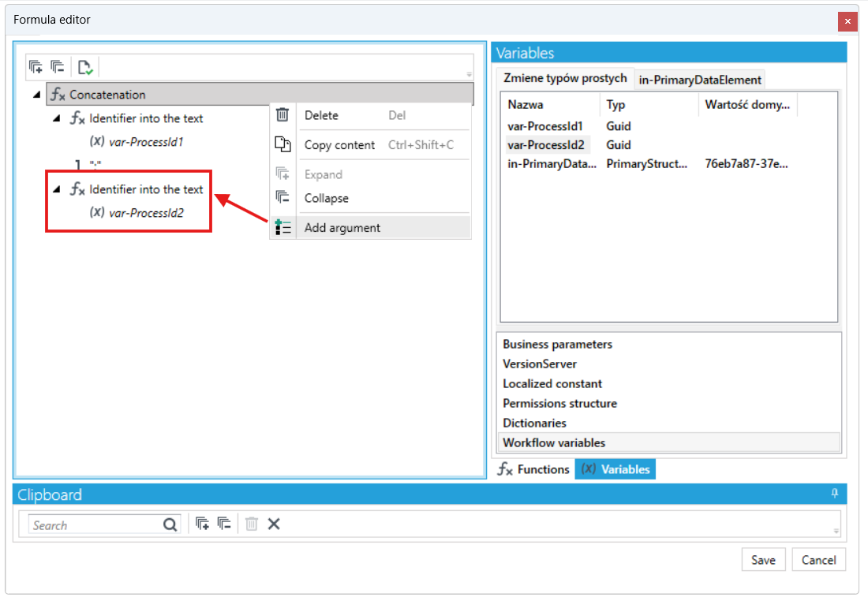Choose Delete from the context menu

(x=370, y=115)
